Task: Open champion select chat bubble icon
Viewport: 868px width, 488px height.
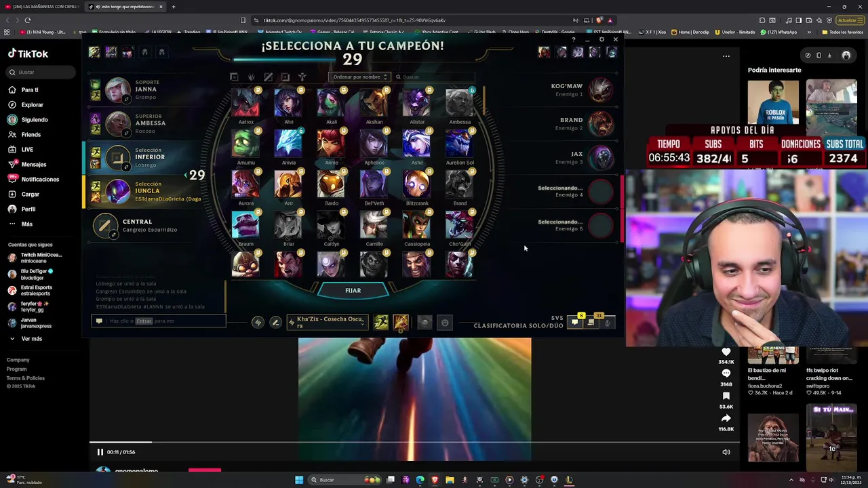Action: pyautogui.click(x=575, y=323)
